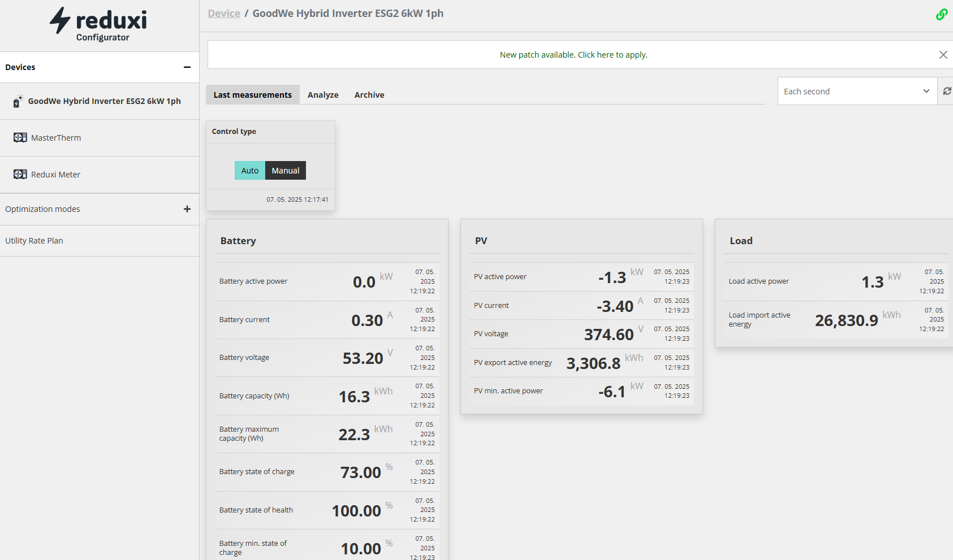
Task: Select MasterTherm in the device list
Action: click(x=100, y=138)
